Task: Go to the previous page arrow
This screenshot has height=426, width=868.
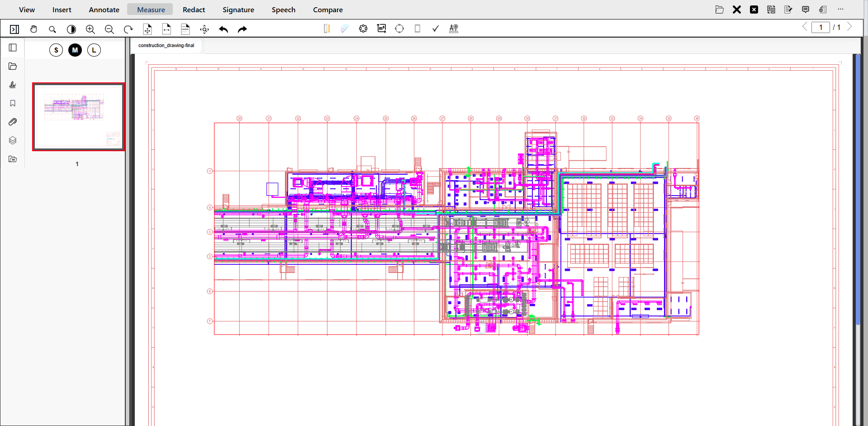Action: click(805, 27)
